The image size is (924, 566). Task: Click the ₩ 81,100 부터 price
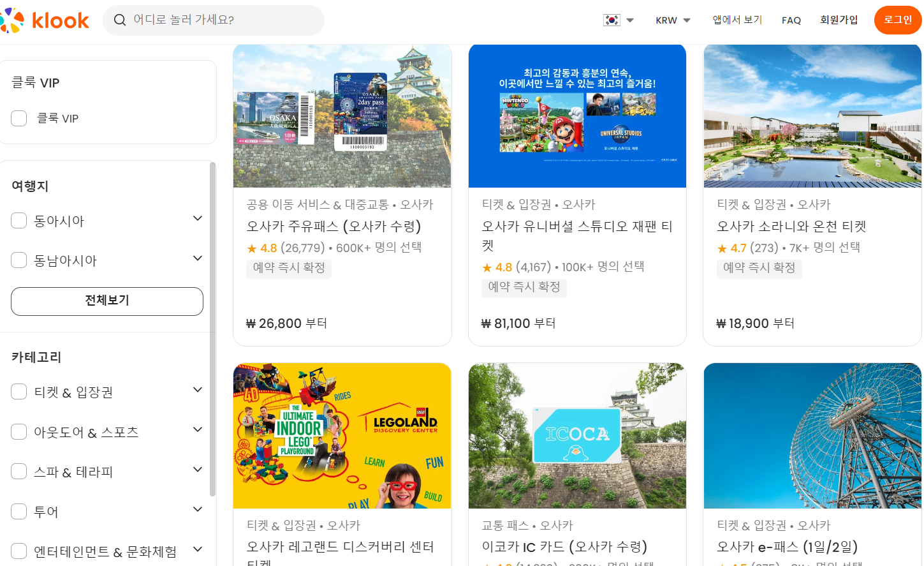pos(518,324)
